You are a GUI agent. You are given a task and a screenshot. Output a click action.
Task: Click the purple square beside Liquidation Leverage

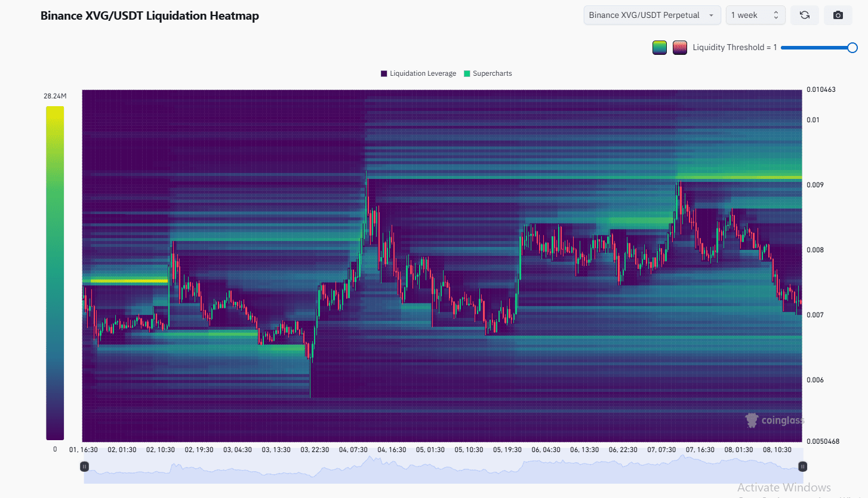tap(384, 73)
